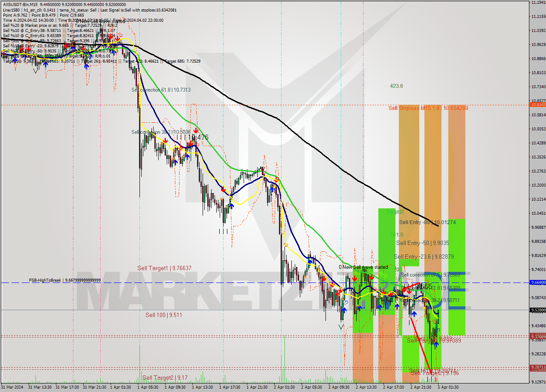Click the '2 Apr 17:30' time axis label
This screenshot has width=546, height=392.
(x=393, y=387)
